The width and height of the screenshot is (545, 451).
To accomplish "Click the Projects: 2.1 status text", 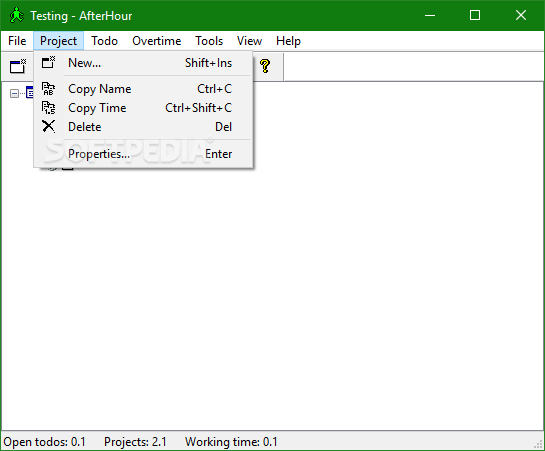I will coord(135,442).
